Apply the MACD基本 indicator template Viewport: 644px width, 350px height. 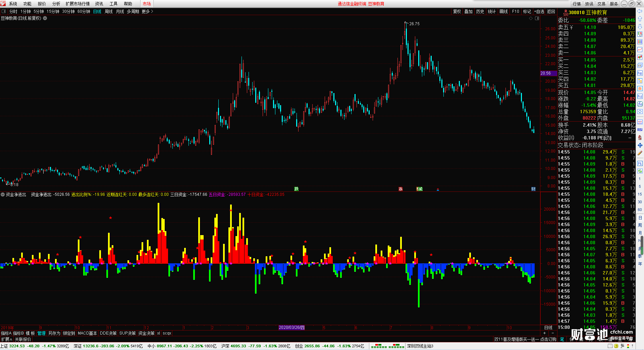87,333
